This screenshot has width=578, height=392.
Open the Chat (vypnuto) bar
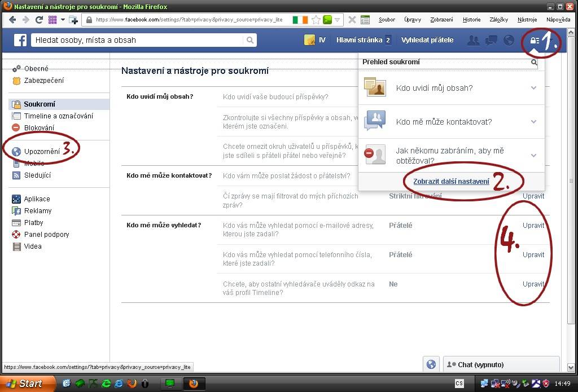tap(501, 364)
